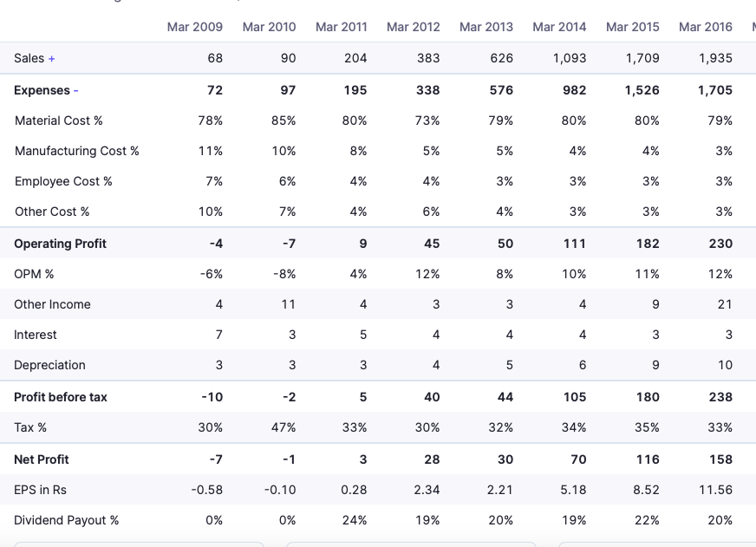Image resolution: width=756 pixels, height=547 pixels.
Task: Select the Other Income row label
Action: 52,304
